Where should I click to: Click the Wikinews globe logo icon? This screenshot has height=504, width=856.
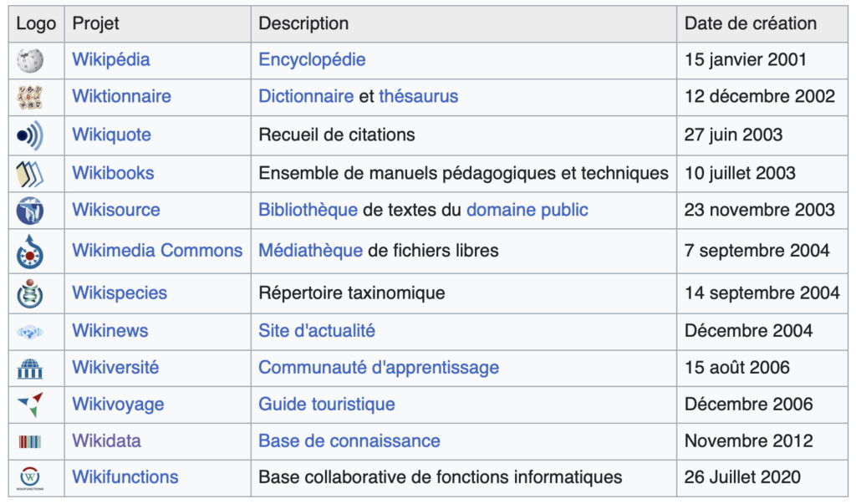[x=30, y=332]
